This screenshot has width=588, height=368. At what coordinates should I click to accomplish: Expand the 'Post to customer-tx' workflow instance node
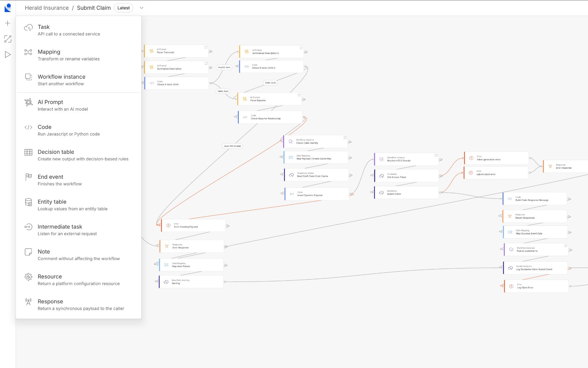pos(566,245)
